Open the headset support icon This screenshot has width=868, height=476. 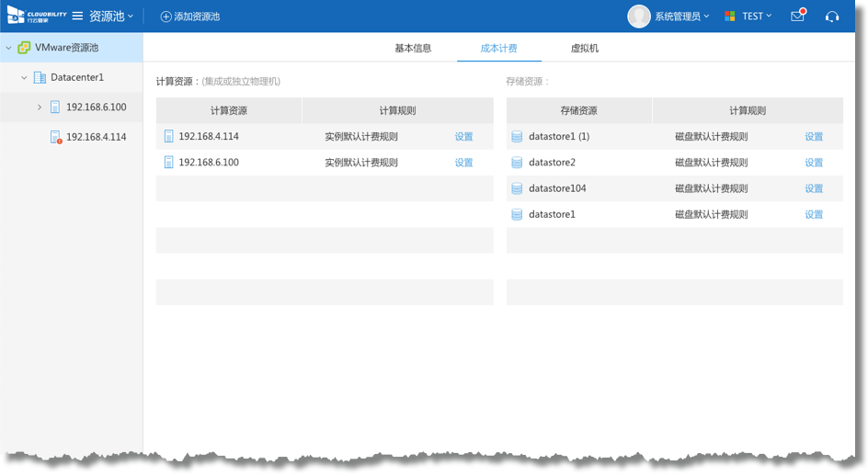click(832, 17)
